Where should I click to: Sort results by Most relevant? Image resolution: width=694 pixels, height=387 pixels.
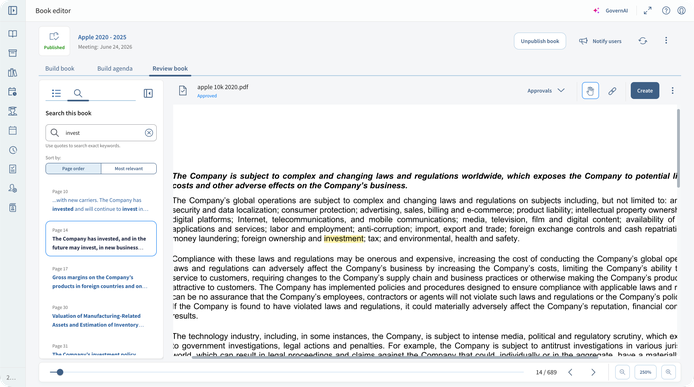pos(129,169)
